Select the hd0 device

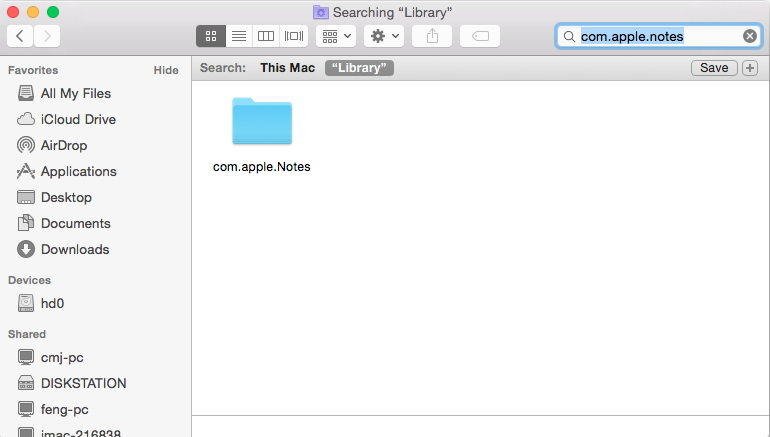[x=53, y=303]
